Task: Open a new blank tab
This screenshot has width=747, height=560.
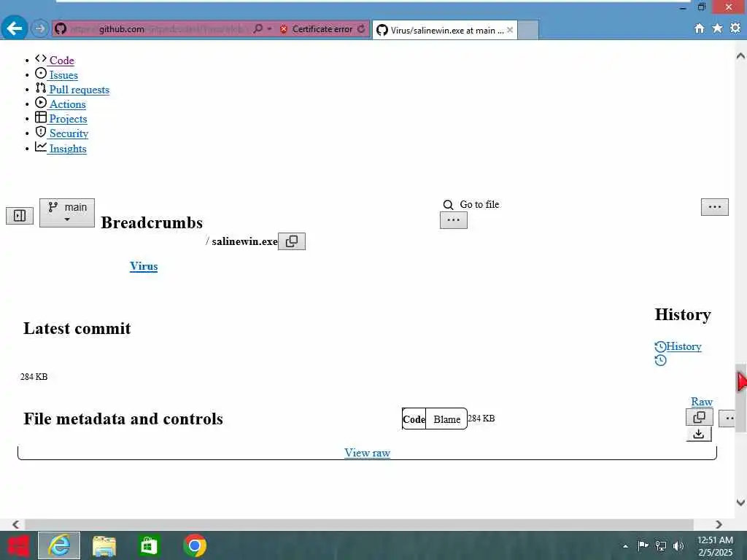Action: coord(528,30)
